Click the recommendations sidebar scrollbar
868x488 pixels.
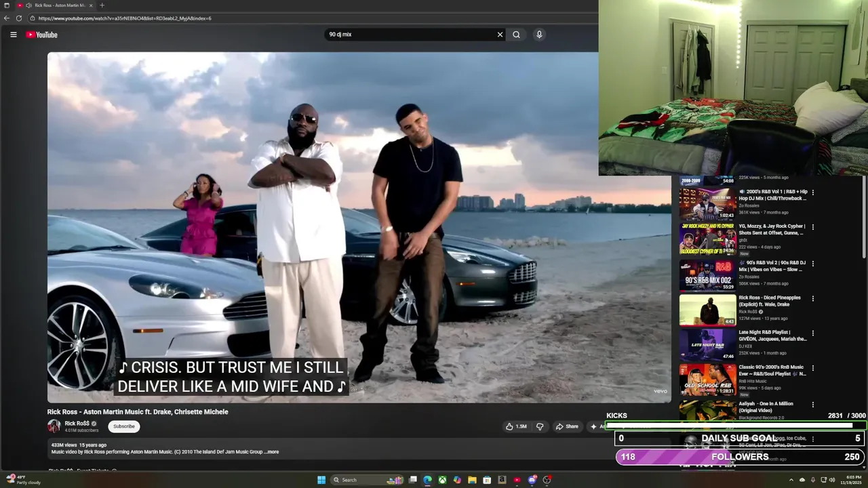863,217
